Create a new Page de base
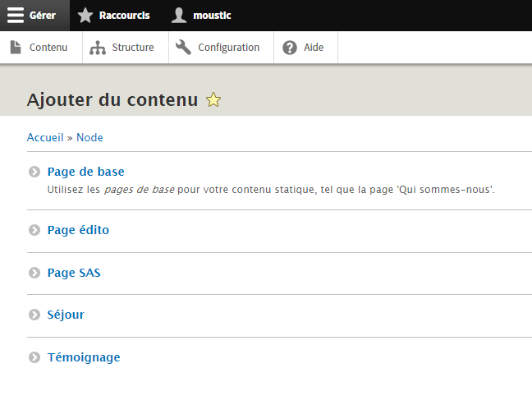Screen dimensions: 532x405 point(86,172)
